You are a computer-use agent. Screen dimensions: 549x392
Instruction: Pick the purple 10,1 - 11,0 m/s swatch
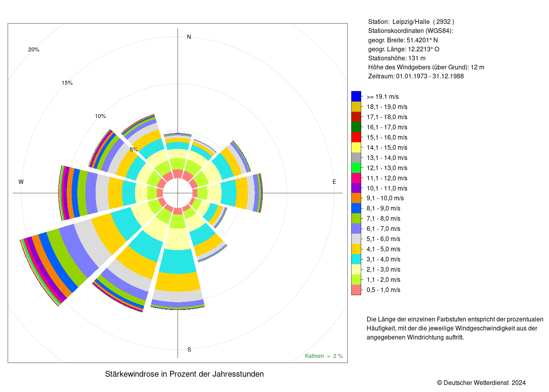click(356, 188)
